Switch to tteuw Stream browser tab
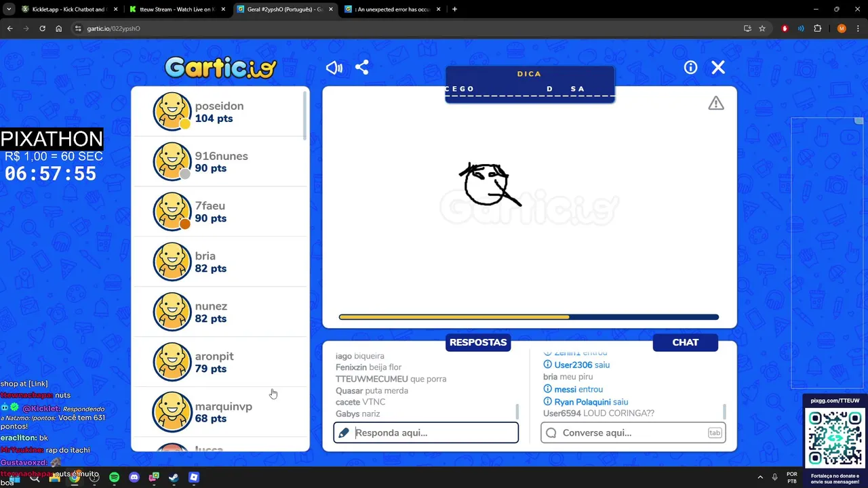 (x=178, y=9)
